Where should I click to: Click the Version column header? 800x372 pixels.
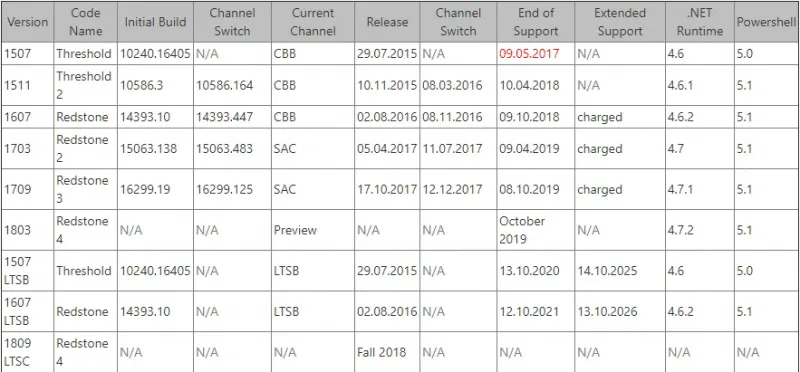click(x=28, y=22)
